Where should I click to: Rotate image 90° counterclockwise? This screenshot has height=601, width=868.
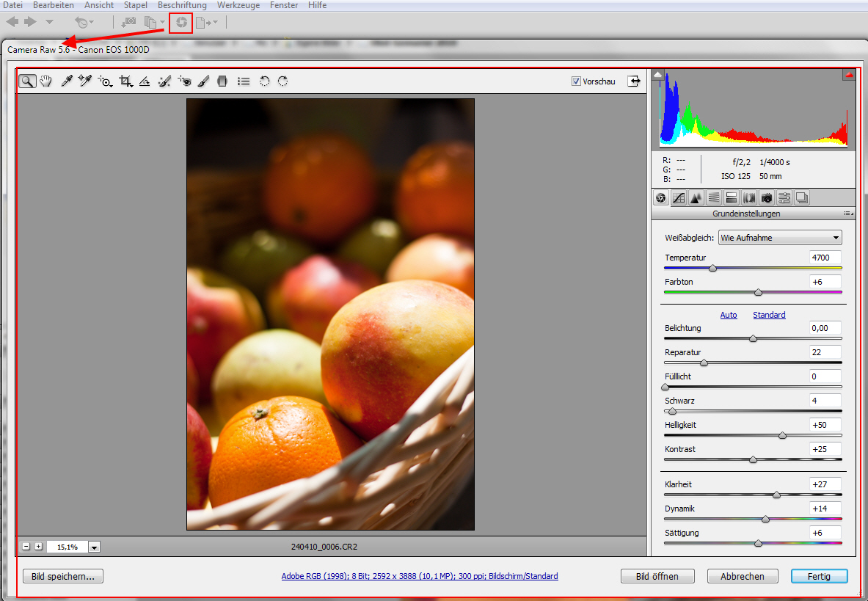point(264,81)
